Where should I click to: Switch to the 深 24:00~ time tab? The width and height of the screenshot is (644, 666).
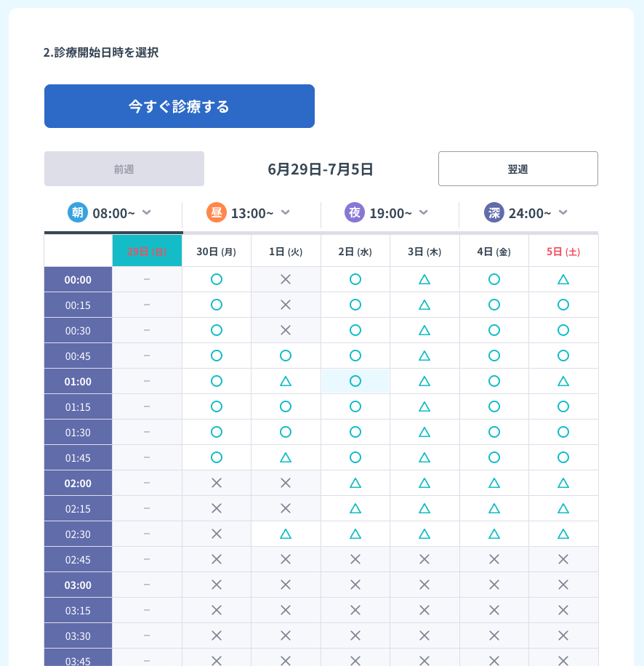[528, 213]
